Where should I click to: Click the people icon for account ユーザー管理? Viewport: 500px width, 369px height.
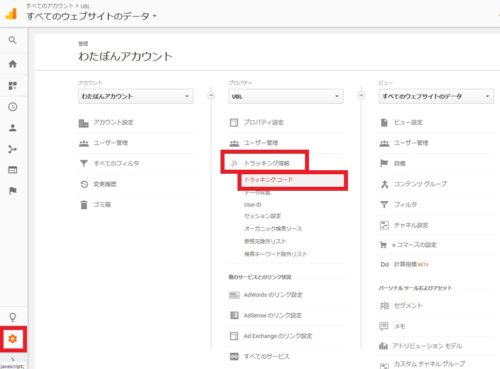84,143
